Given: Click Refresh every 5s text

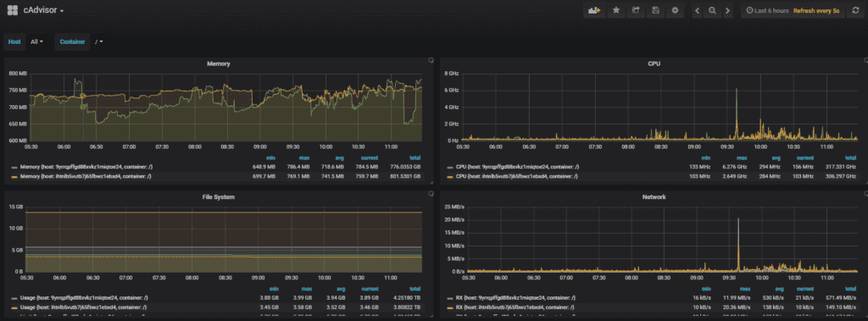Looking at the screenshot, I should 816,10.
